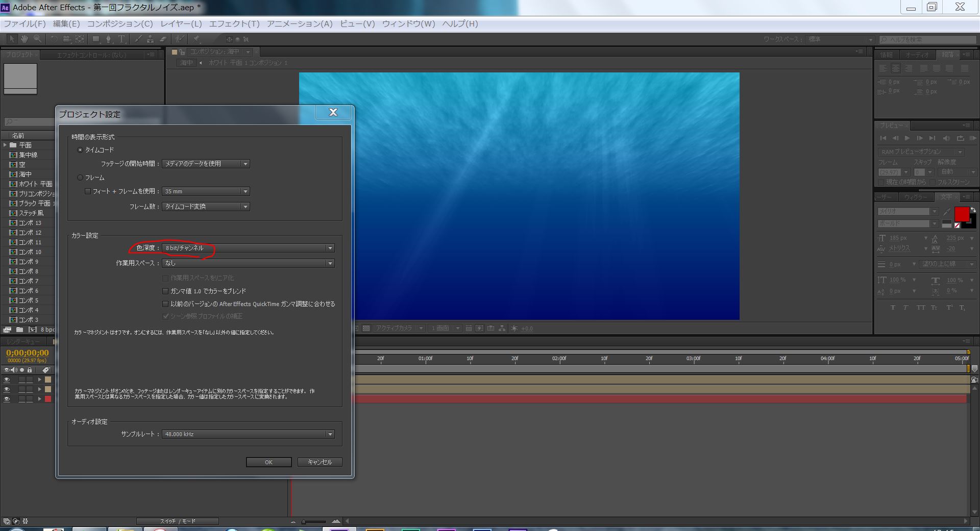Select the Brush tool
980x531 pixels.
pyautogui.click(x=138, y=39)
